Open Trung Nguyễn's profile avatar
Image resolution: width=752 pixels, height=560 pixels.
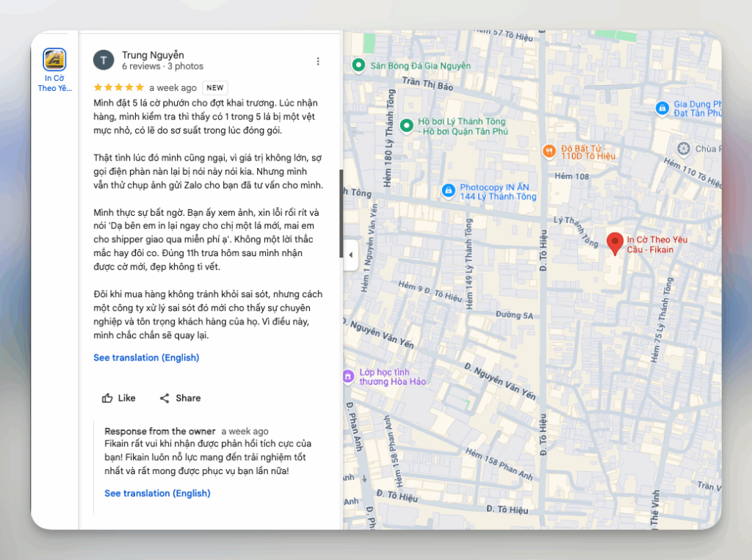click(x=104, y=60)
